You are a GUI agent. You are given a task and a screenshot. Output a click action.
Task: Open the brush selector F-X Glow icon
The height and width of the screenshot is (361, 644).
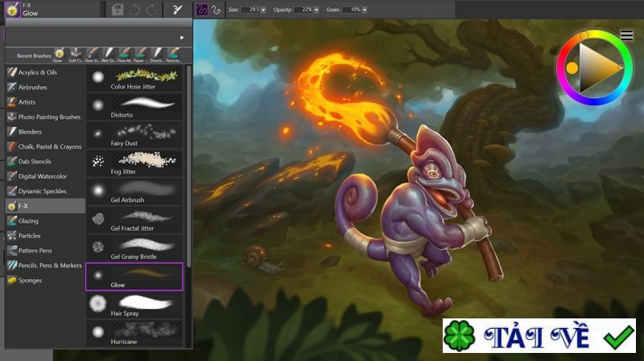[x=12, y=9]
